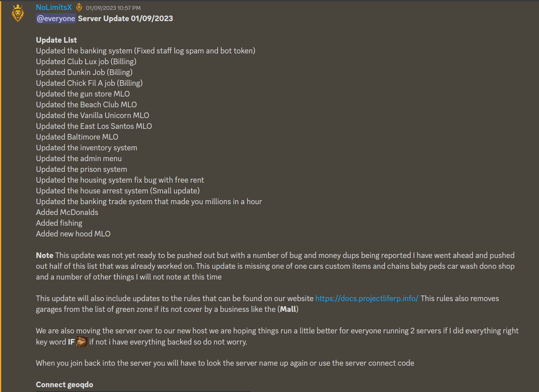Screen dimensions: 539x392
Task: Click the Added McDonalds line
Action: coord(67,212)
